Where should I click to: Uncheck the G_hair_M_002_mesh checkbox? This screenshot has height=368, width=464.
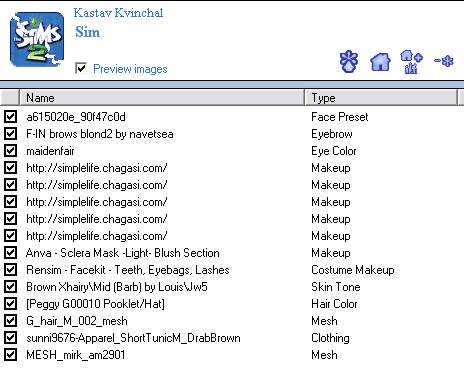click(10, 321)
